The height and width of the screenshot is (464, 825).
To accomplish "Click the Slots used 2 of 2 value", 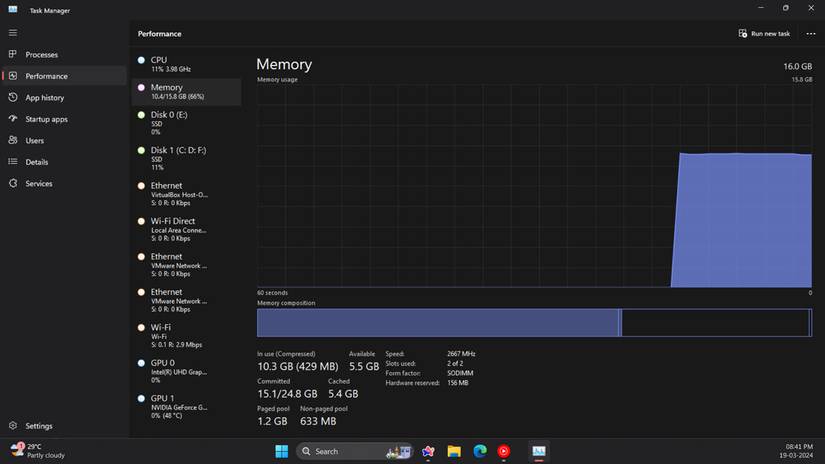I will pyautogui.click(x=455, y=364).
